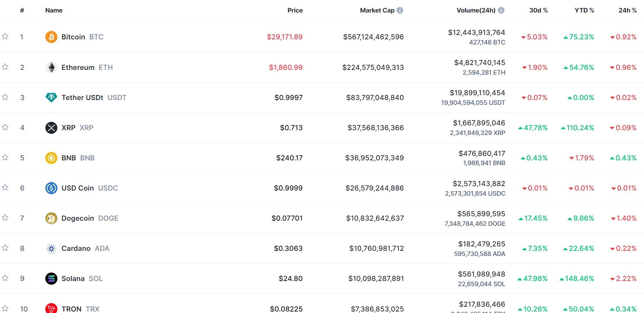Open Market Cap info tooltip icon
The image size is (644, 313).
(400, 10)
